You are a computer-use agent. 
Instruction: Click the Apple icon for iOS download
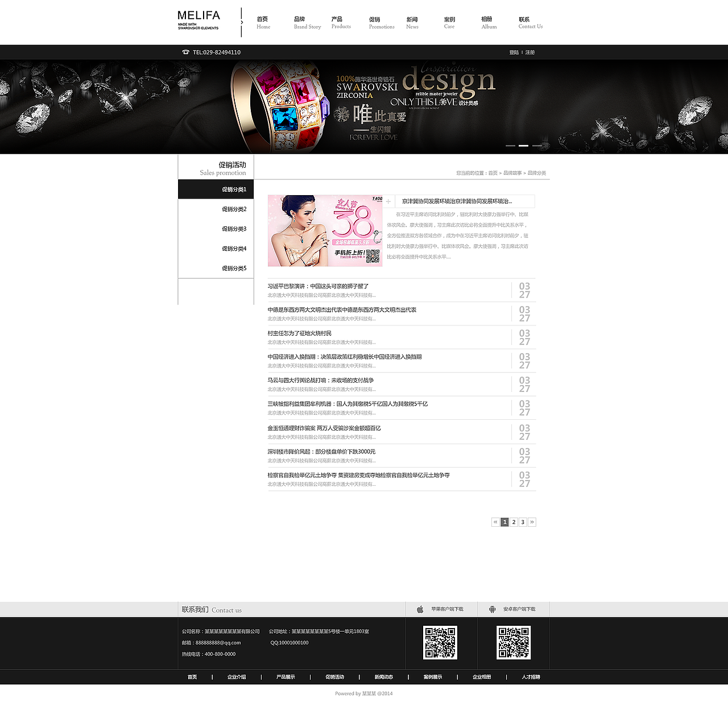pyautogui.click(x=420, y=609)
